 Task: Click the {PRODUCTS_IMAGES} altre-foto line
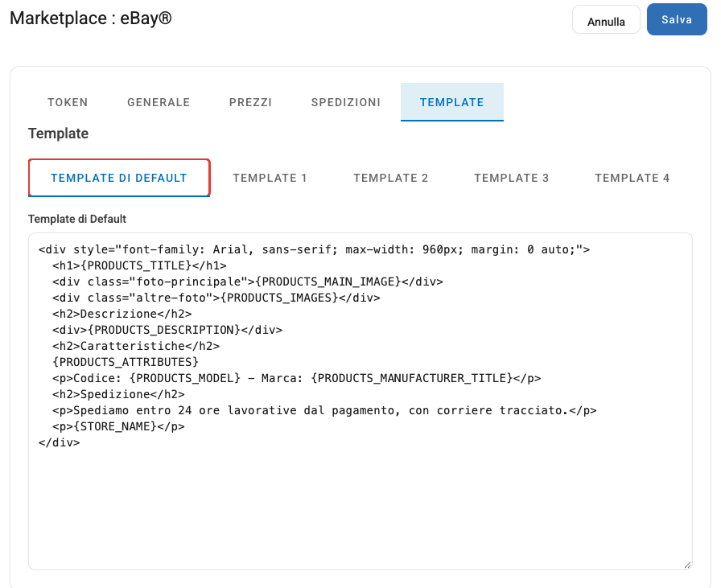(216, 298)
